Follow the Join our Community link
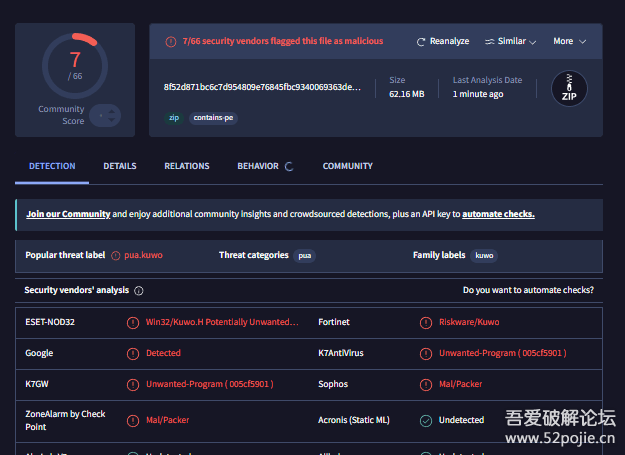Screen dimensions: 625x455 [x=68, y=214]
